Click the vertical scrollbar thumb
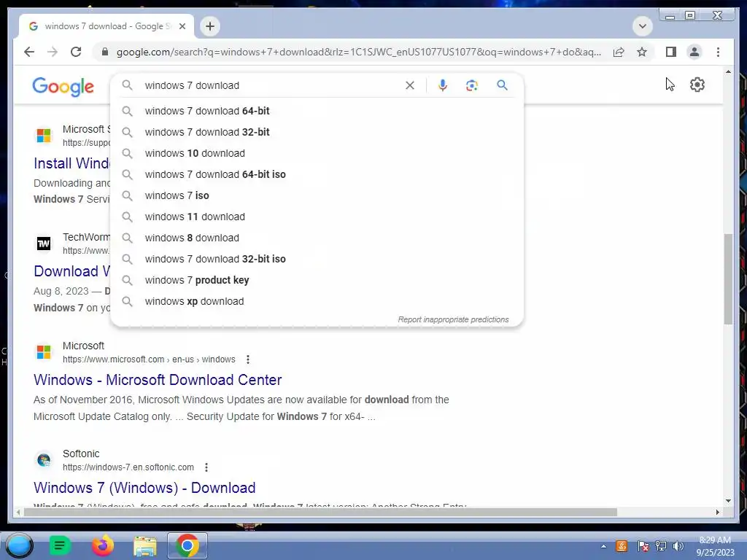 point(728,279)
